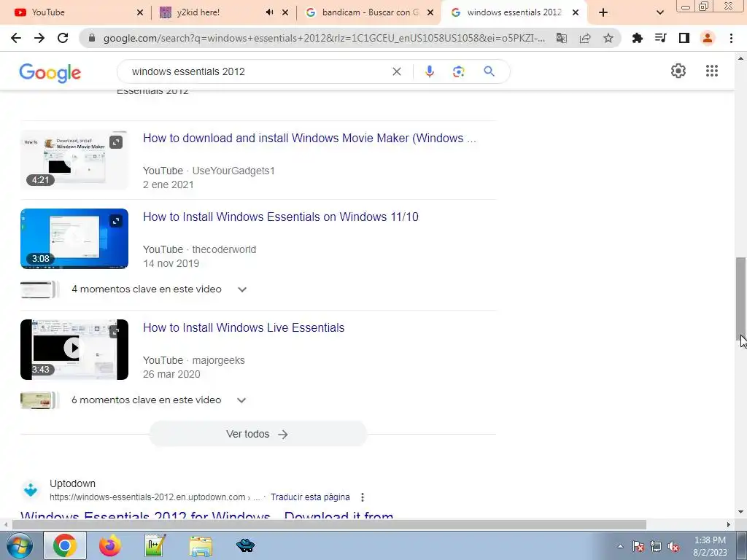The height and width of the screenshot is (560, 747).
Task: Open the volume icon in system tray
Action: pyautogui.click(x=673, y=547)
